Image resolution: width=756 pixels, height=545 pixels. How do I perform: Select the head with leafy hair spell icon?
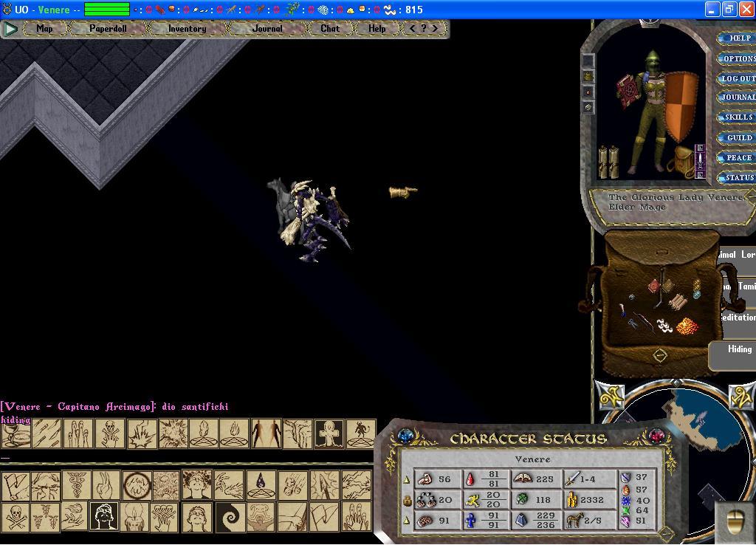tap(197, 485)
